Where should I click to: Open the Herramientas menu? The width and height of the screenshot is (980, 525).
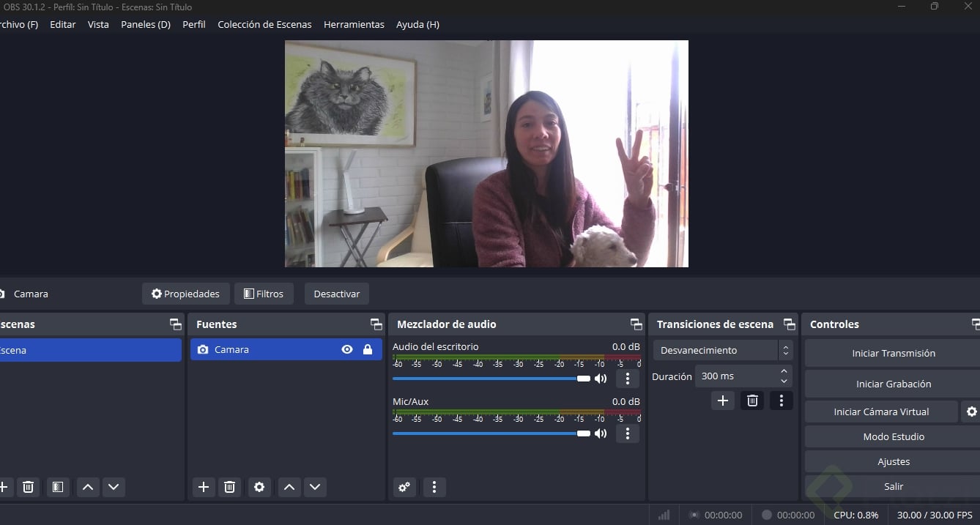click(x=354, y=24)
